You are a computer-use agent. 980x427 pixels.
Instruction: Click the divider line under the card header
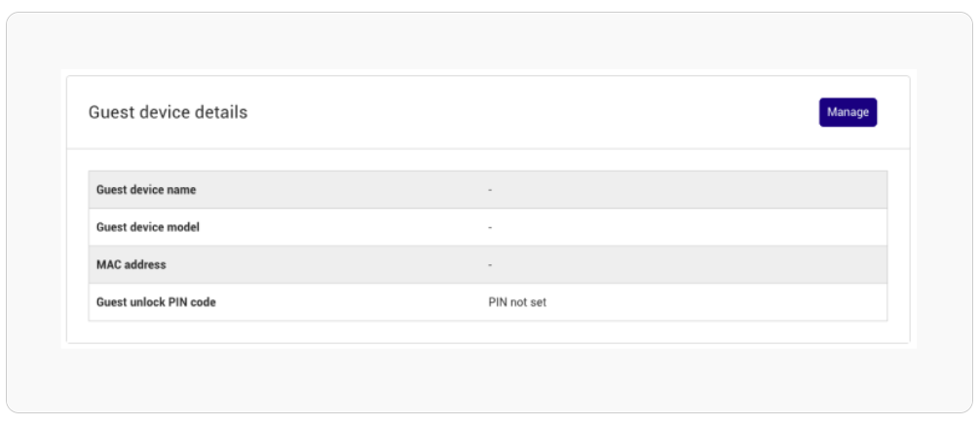tap(488, 149)
